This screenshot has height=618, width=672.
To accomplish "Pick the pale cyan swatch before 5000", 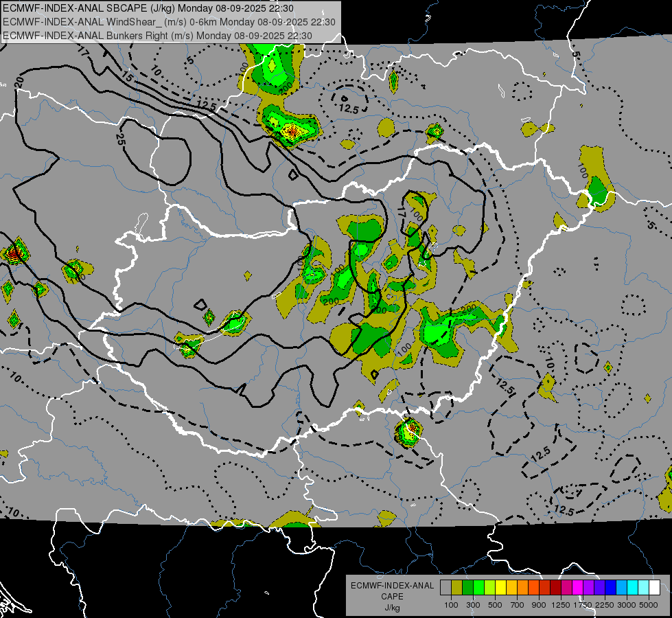I will coord(643,587).
